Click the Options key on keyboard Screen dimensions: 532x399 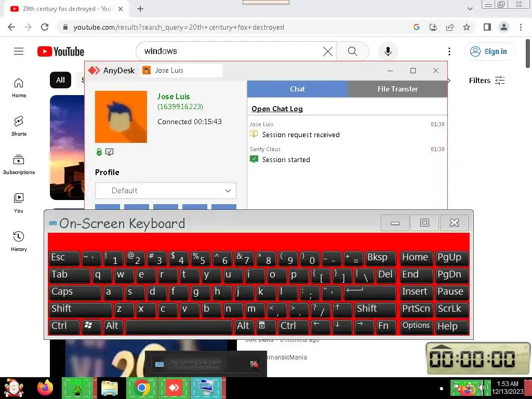click(417, 326)
